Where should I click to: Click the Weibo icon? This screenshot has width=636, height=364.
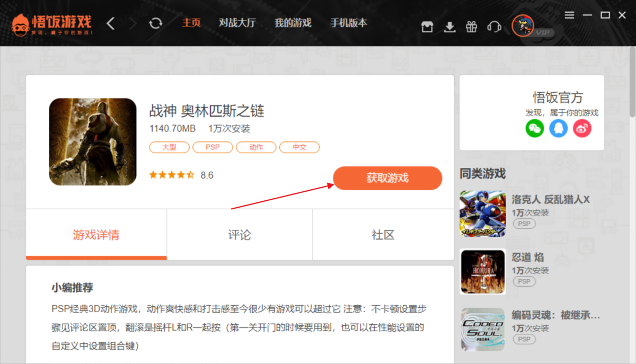[582, 128]
